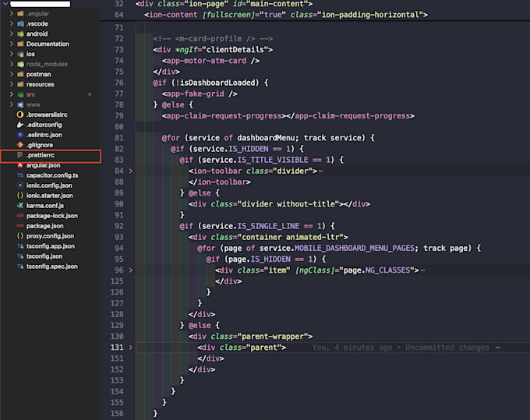This screenshot has width=530, height=420.
Task: Click the capacitor.config.ts TypeScript icon
Action: pos(20,175)
